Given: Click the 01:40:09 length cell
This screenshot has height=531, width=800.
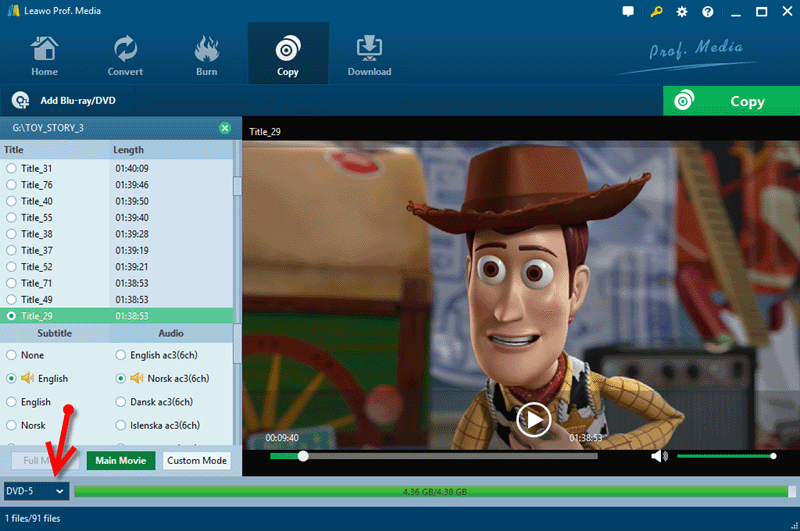Looking at the screenshot, I should pos(132,168).
